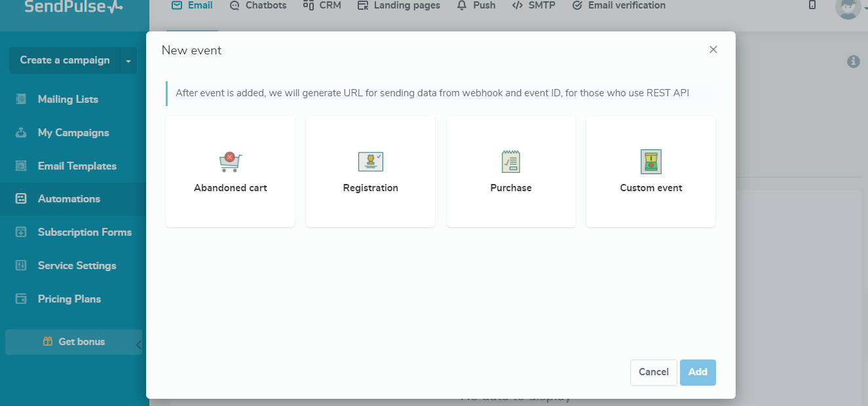Close the New event dialog

(x=713, y=50)
